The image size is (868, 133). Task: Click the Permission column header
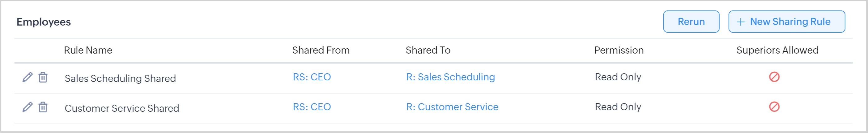pyautogui.click(x=619, y=50)
